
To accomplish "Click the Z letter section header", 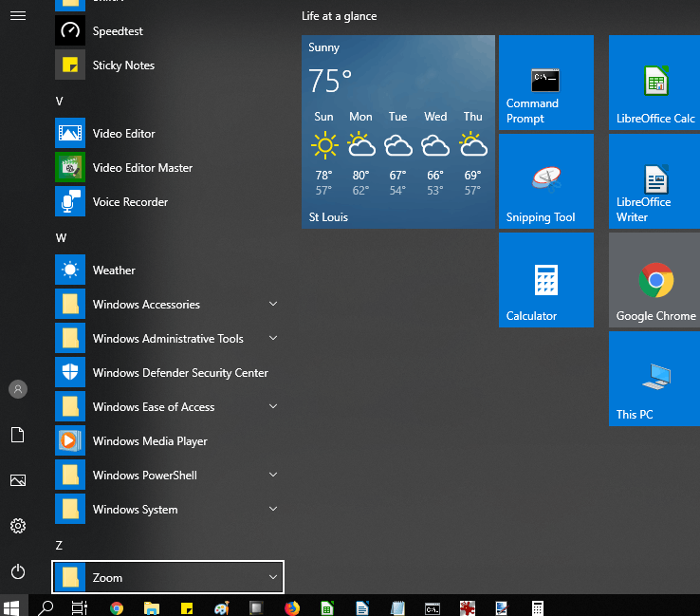I will (x=59, y=546).
